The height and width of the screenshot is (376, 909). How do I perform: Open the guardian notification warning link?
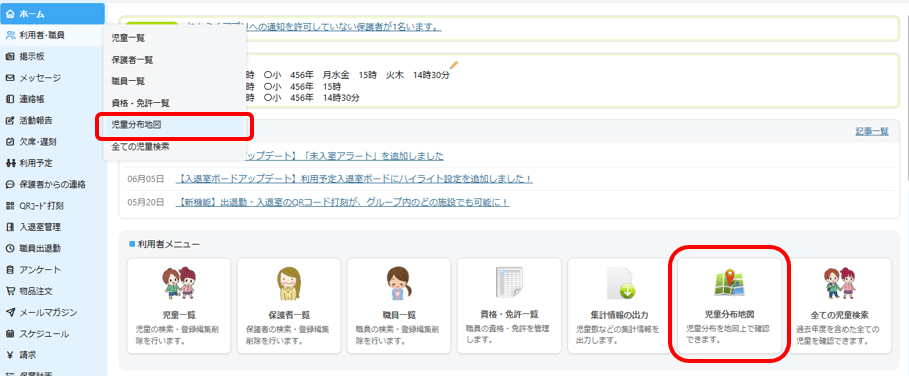(314, 27)
